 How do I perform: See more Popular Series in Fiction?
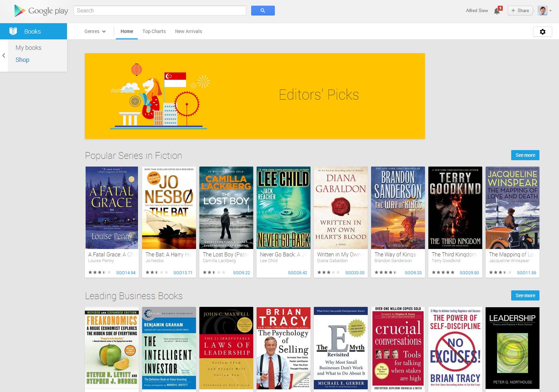525,155
